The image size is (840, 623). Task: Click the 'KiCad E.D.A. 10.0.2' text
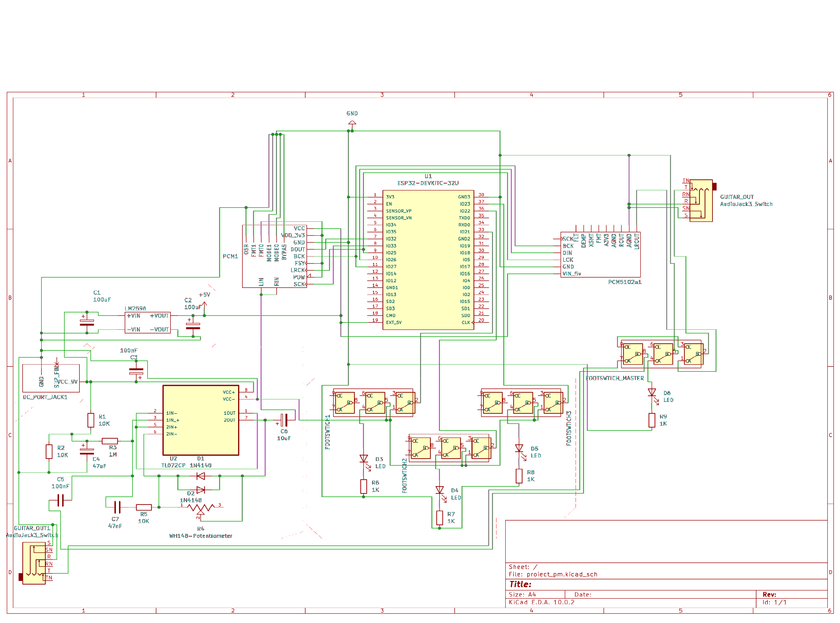(541, 602)
